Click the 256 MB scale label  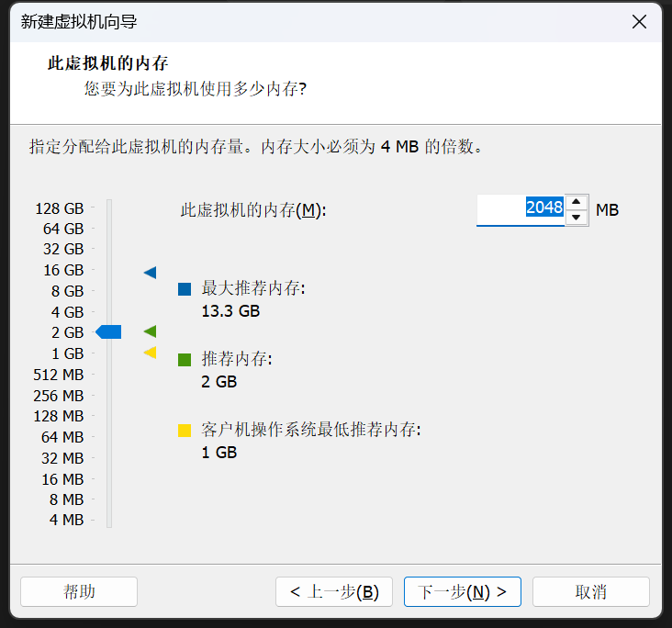click(58, 396)
